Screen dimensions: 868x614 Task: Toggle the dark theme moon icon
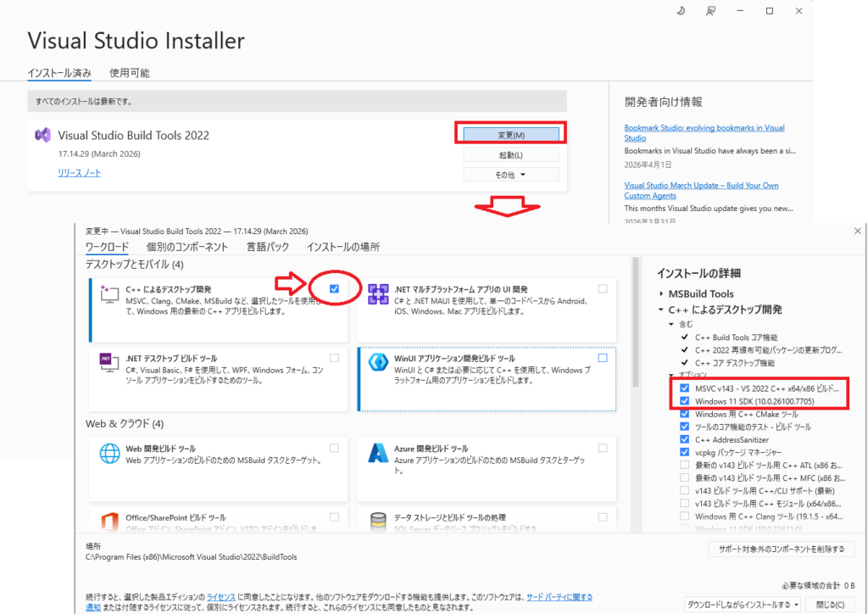tap(681, 10)
